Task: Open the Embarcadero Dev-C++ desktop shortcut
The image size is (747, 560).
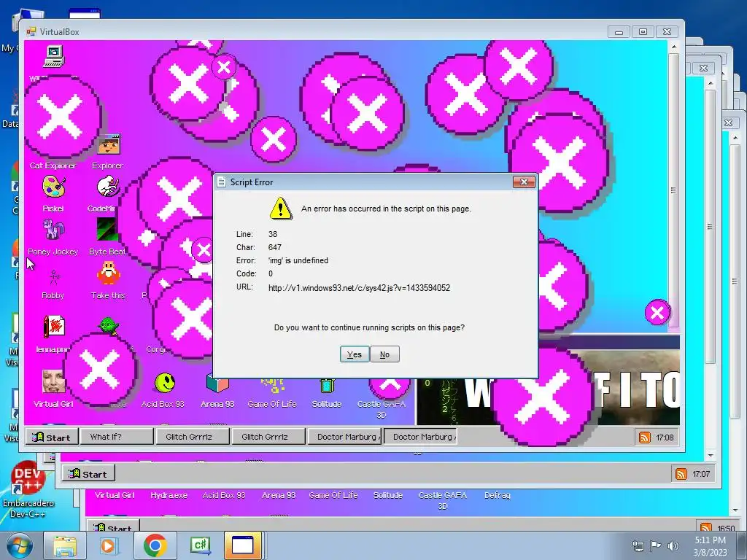Action: [28, 489]
